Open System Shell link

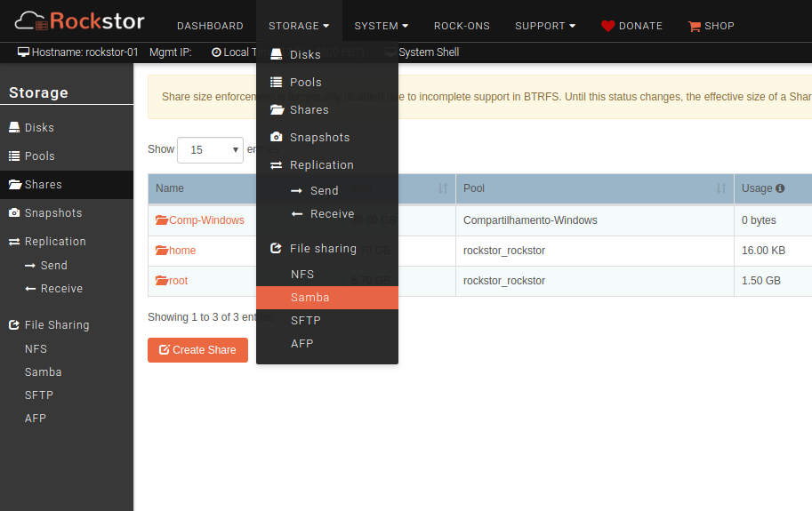[x=429, y=52]
